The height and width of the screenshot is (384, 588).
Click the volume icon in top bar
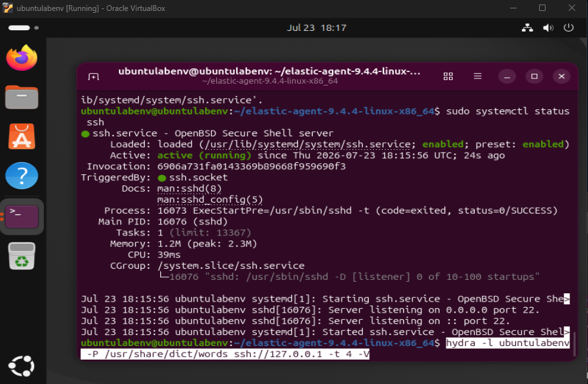(x=548, y=28)
